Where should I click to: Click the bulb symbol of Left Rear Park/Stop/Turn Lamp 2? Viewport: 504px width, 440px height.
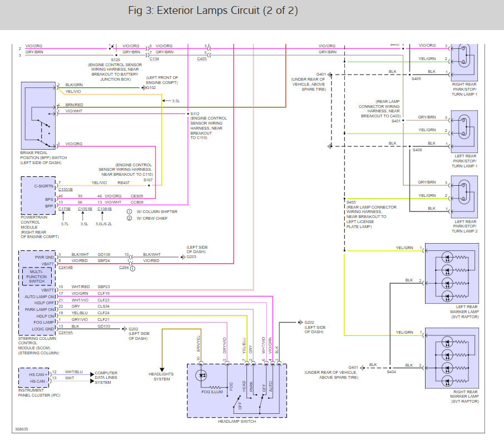click(463, 192)
